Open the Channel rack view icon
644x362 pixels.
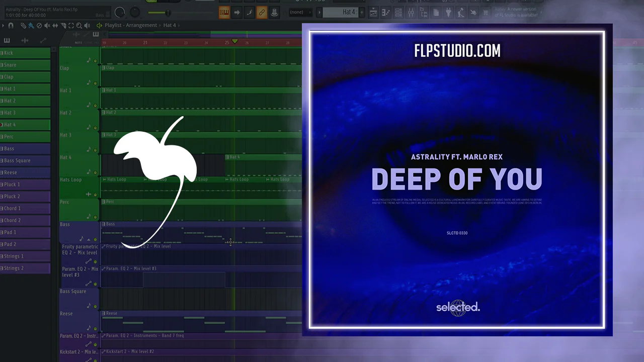pyautogui.click(x=399, y=13)
